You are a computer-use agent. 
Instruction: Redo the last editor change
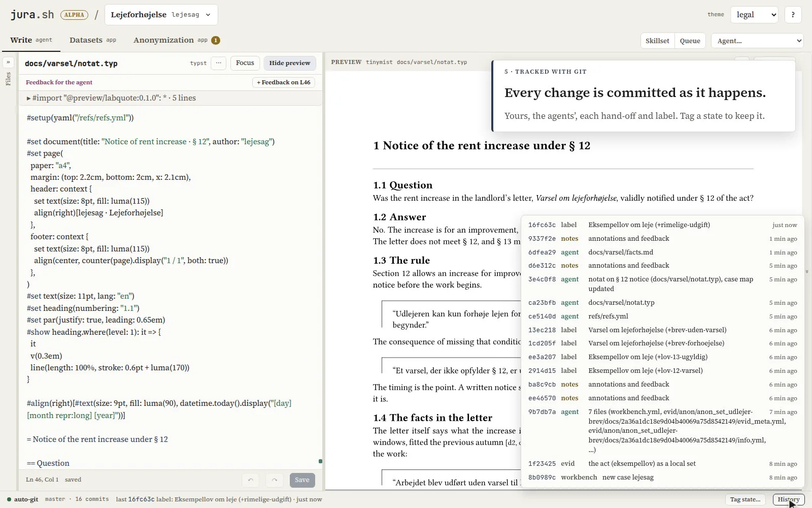click(275, 480)
